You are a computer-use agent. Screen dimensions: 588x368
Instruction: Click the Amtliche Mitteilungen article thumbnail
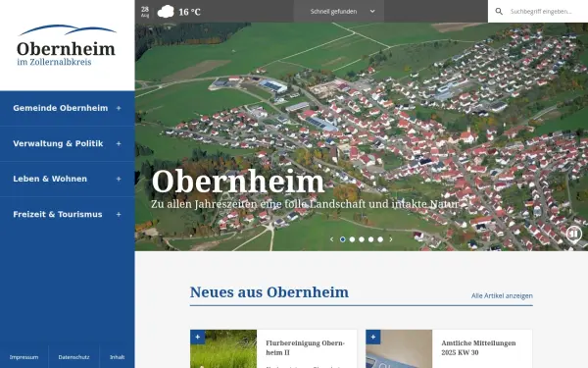tap(399, 349)
